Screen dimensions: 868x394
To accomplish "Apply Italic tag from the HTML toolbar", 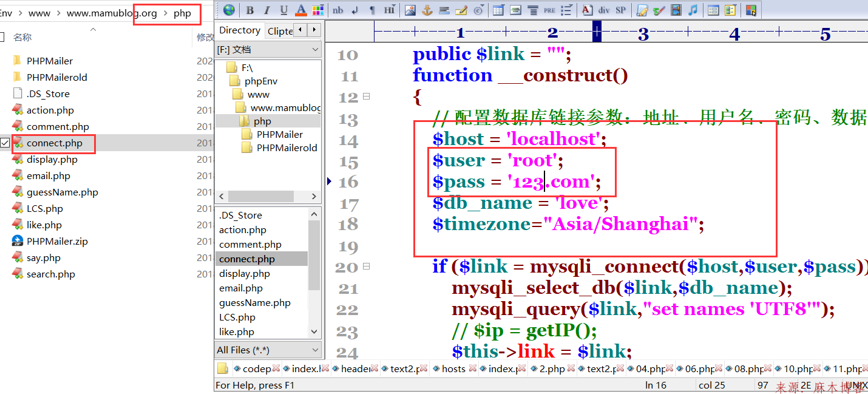I will (266, 10).
